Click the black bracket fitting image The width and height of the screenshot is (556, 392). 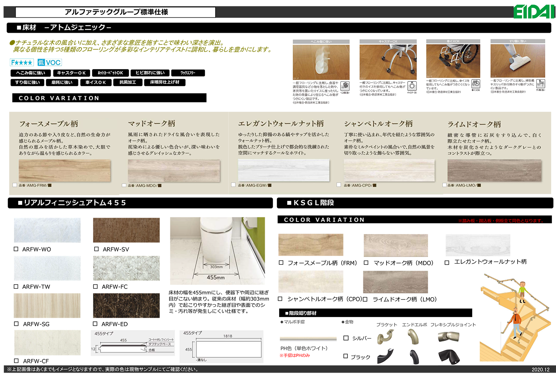[385, 357]
